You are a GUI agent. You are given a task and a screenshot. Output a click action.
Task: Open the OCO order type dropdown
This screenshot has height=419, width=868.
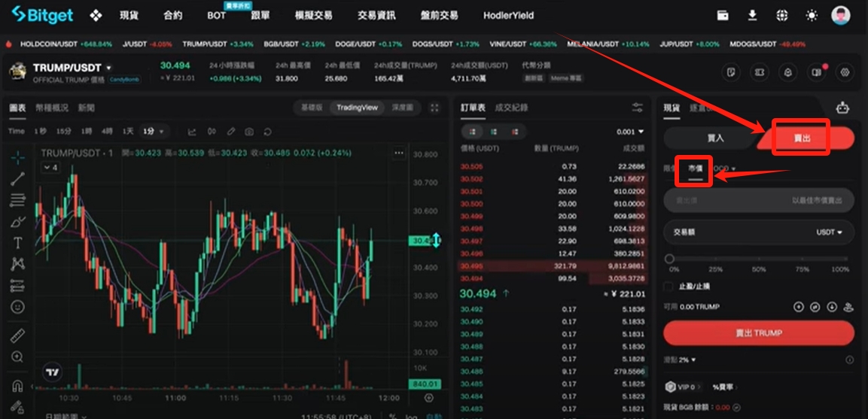click(724, 169)
